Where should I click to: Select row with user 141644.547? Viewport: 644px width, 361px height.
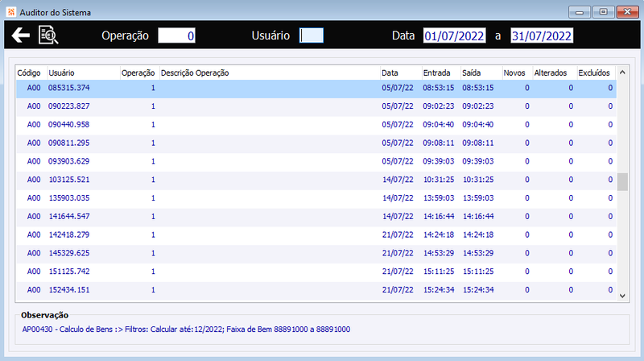tap(316, 216)
